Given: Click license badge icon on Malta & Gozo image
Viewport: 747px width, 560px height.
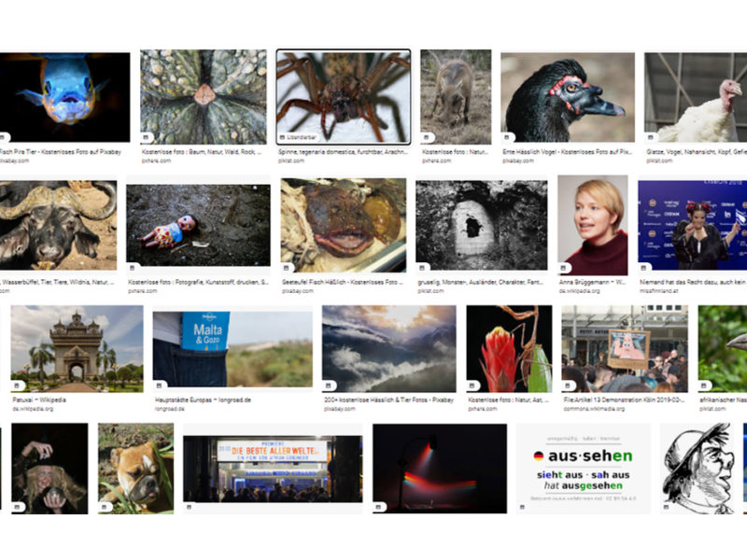Looking at the screenshot, I should [x=159, y=385].
